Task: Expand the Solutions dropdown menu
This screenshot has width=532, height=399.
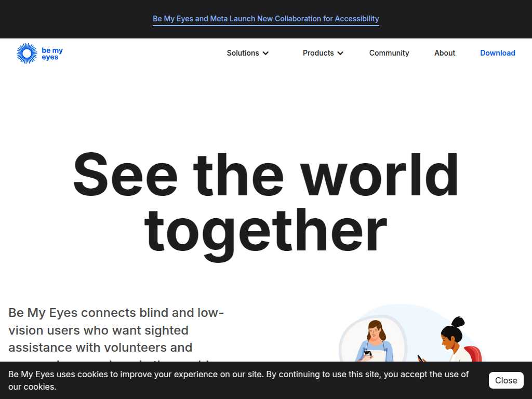Action: 248,53
